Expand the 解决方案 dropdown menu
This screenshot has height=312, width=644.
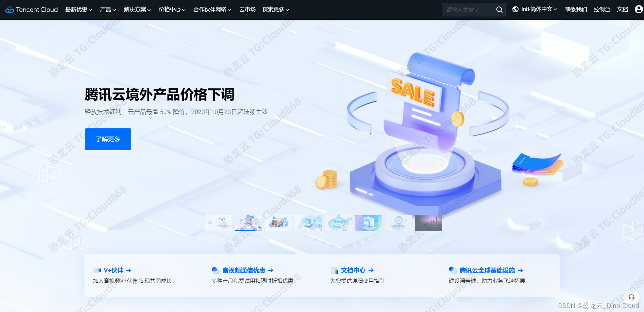pyautogui.click(x=137, y=10)
